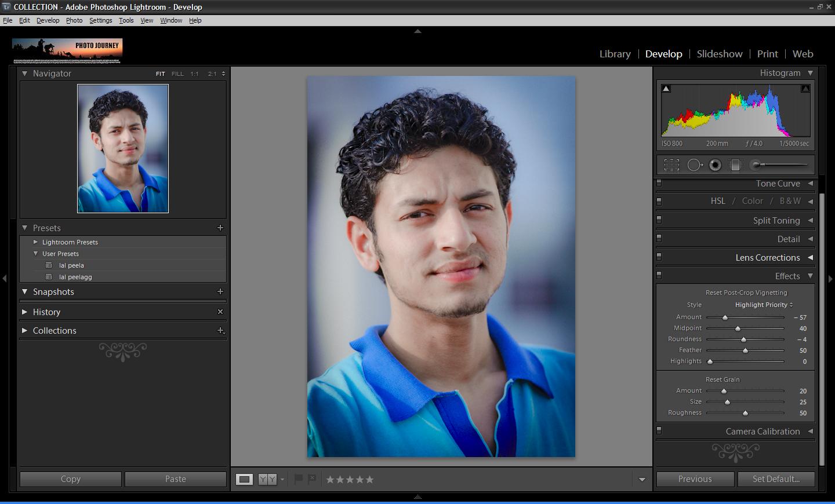Activate the Red Eye Correction tool

[715, 165]
